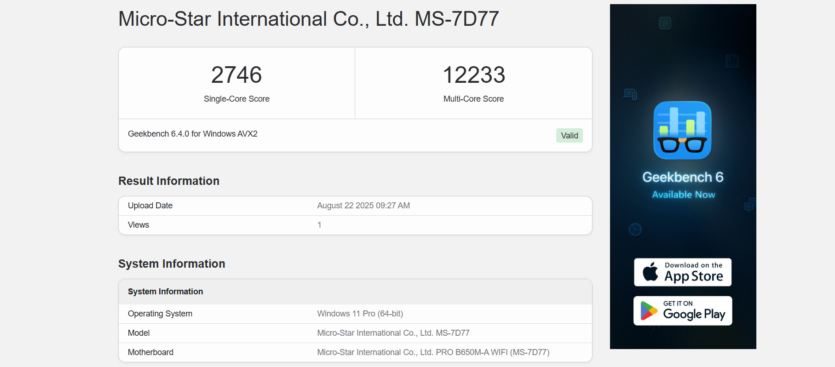Viewport: 835px width, 367px height.
Task: Click the System Information table header row
Action: pyautogui.click(x=355, y=291)
